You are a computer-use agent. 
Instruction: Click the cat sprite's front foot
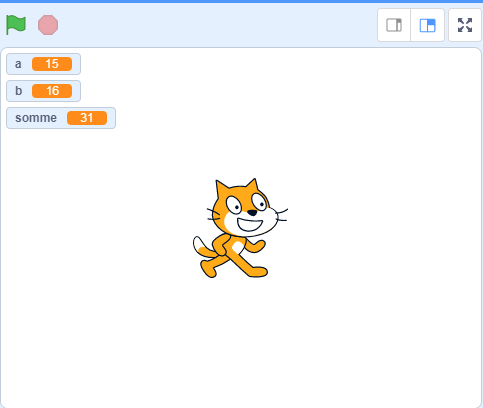point(258,271)
